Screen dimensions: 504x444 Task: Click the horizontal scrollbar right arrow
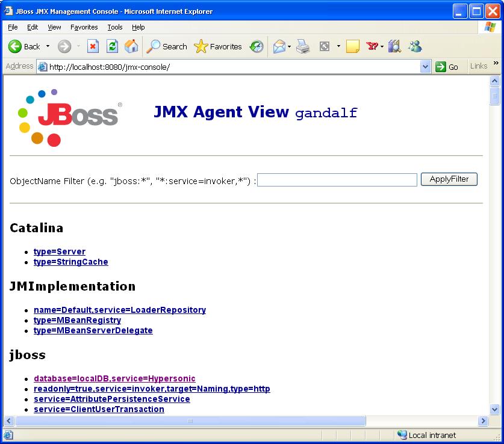pyautogui.click(x=483, y=421)
